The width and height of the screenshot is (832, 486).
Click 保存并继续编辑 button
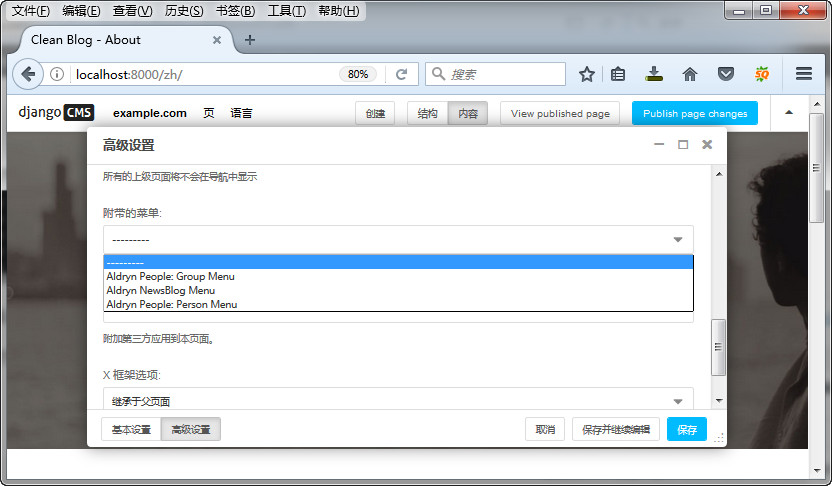click(x=616, y=429)
